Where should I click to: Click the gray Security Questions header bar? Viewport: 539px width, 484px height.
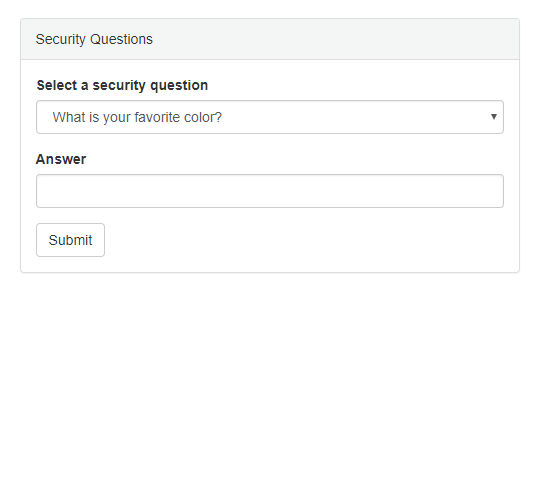click(x=270, y=39)
